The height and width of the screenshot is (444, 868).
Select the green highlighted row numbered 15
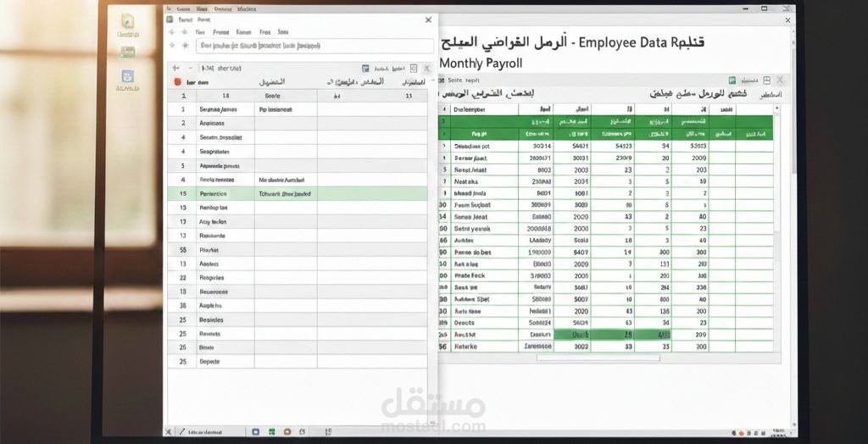tap(298, 194)
